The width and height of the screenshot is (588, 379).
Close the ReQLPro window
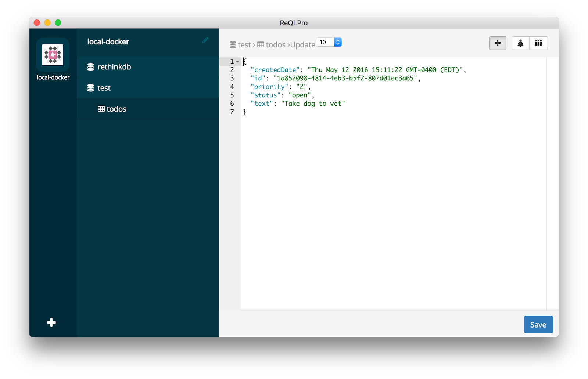pyautogui.click(x=37, y=23)
